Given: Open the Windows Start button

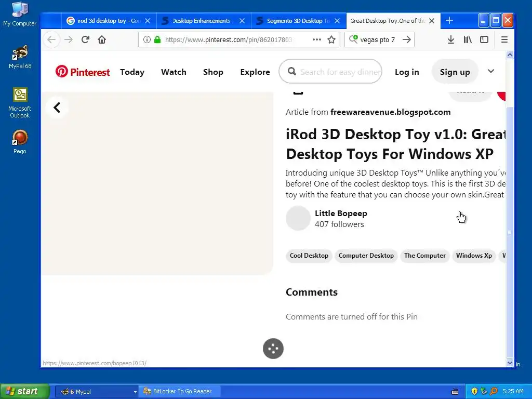Looking at the screenshot, I should [x=25, y=391].
